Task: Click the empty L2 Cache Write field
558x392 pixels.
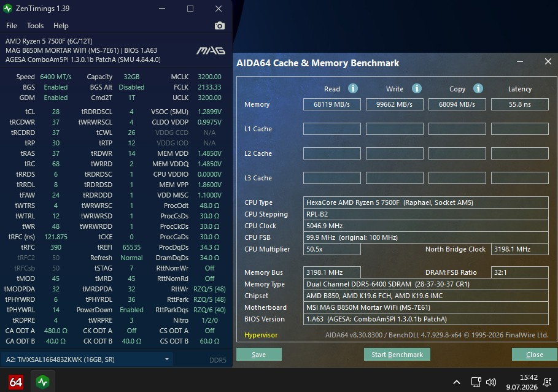Action: pos(394,153)
